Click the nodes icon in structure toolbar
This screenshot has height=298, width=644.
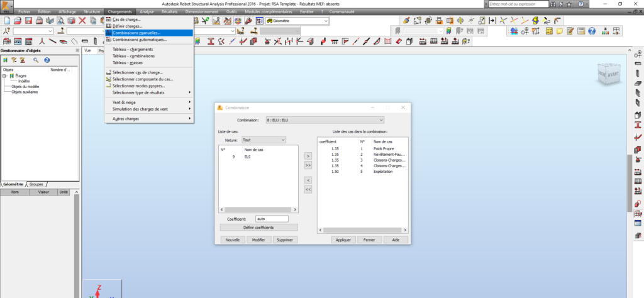42,41
